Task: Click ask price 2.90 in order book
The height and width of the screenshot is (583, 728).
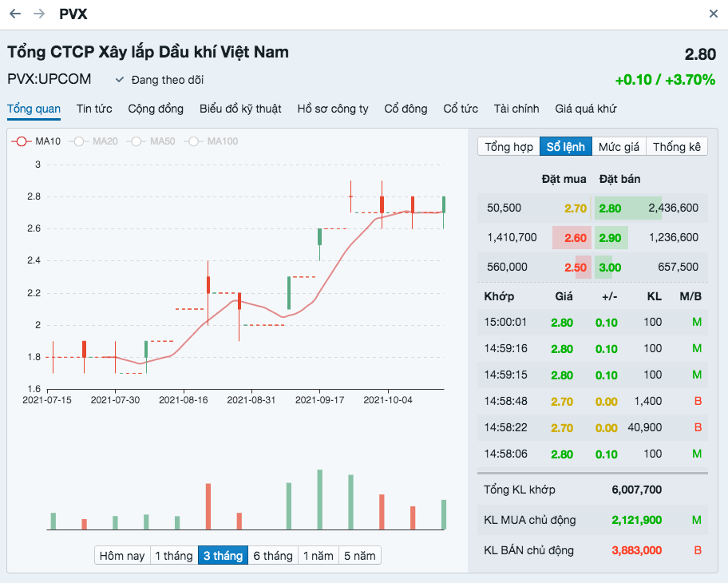Action: pyautogui.click(x=610, y=238)
